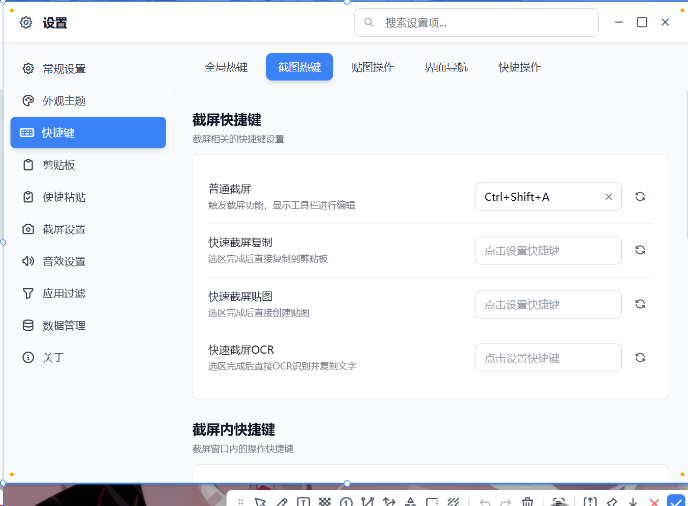Click the Ctrl+Shift+A hotkey field for 普通截屏

tap(548, 197)
